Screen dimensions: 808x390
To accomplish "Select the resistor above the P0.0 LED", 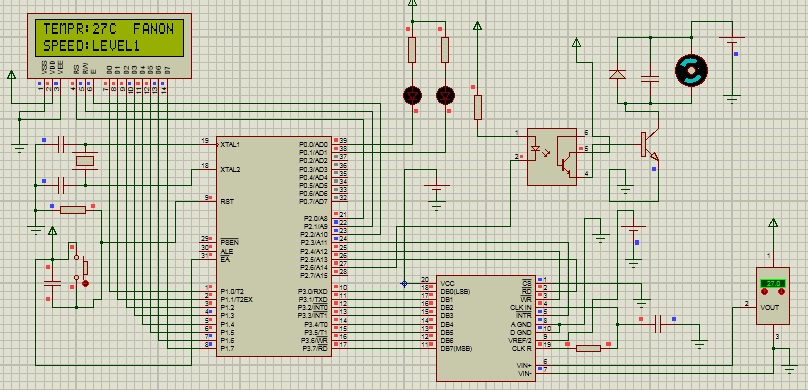I will coord(412,50).
